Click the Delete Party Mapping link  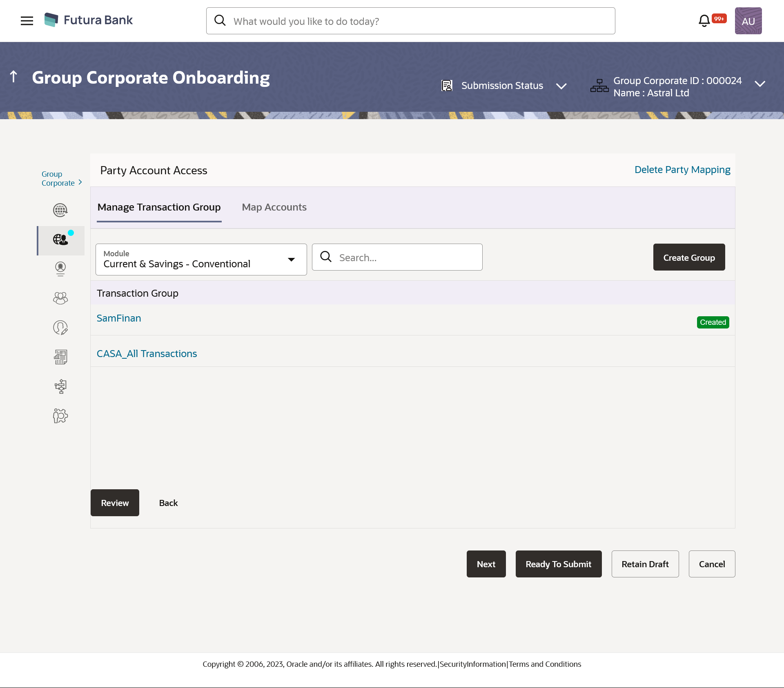point(682,170)
